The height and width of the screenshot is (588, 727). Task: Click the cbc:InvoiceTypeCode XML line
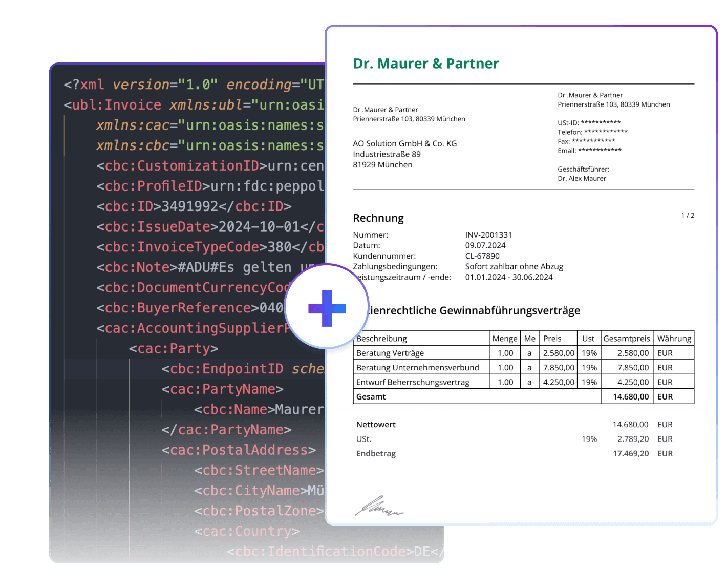point(210,247)
